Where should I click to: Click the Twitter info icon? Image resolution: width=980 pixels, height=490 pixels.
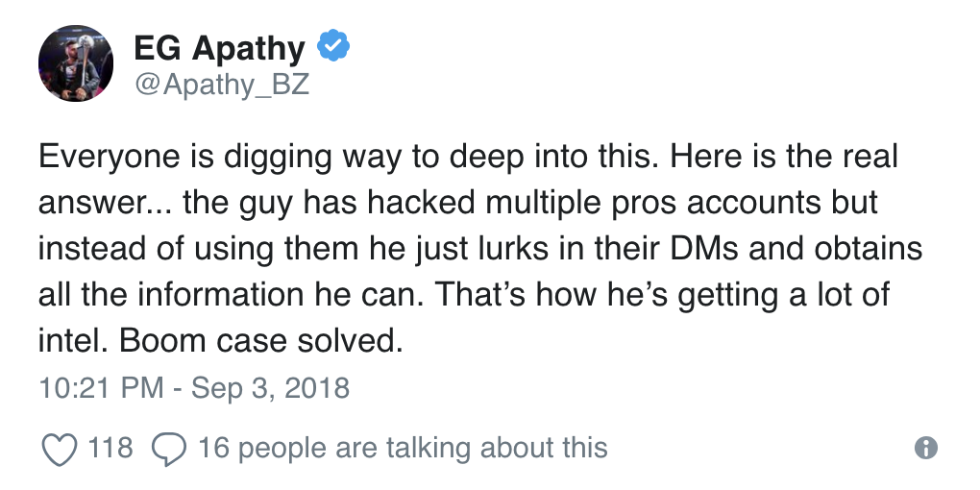(x=925, y=448)
